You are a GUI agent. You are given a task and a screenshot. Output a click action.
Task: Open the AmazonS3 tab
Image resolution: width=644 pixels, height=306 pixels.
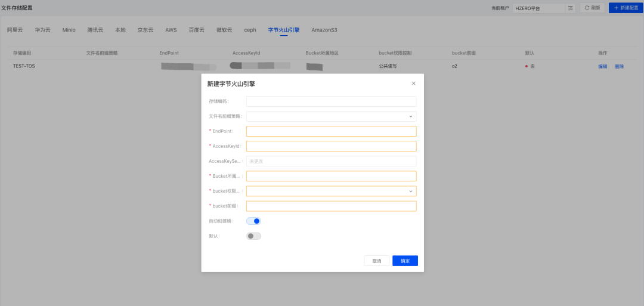coord(324,30)
